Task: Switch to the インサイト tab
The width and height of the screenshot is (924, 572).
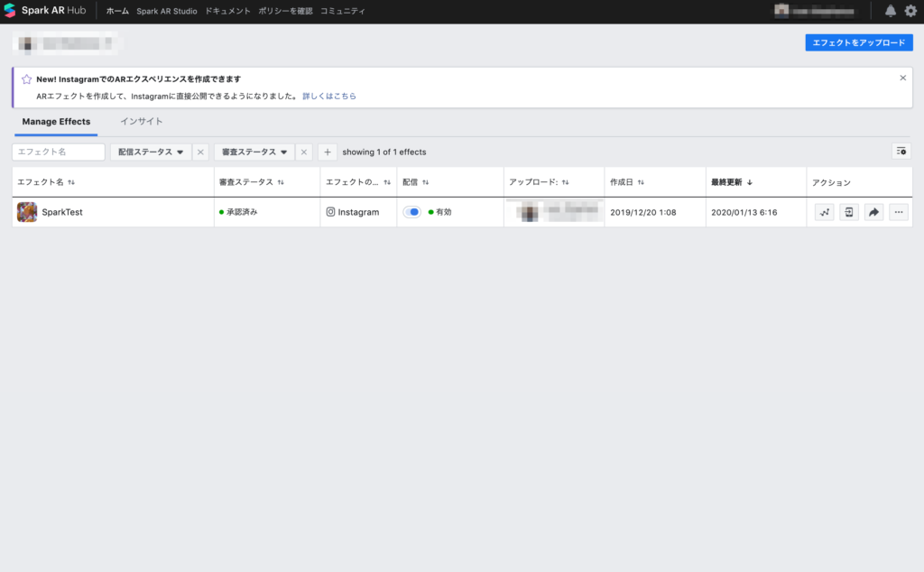Action: [x=142, y=122]
